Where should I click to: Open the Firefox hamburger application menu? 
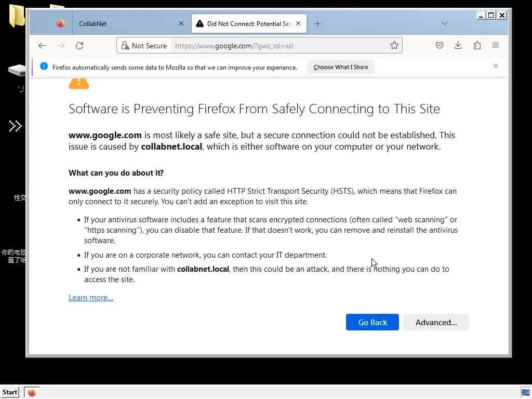(496, 46)
